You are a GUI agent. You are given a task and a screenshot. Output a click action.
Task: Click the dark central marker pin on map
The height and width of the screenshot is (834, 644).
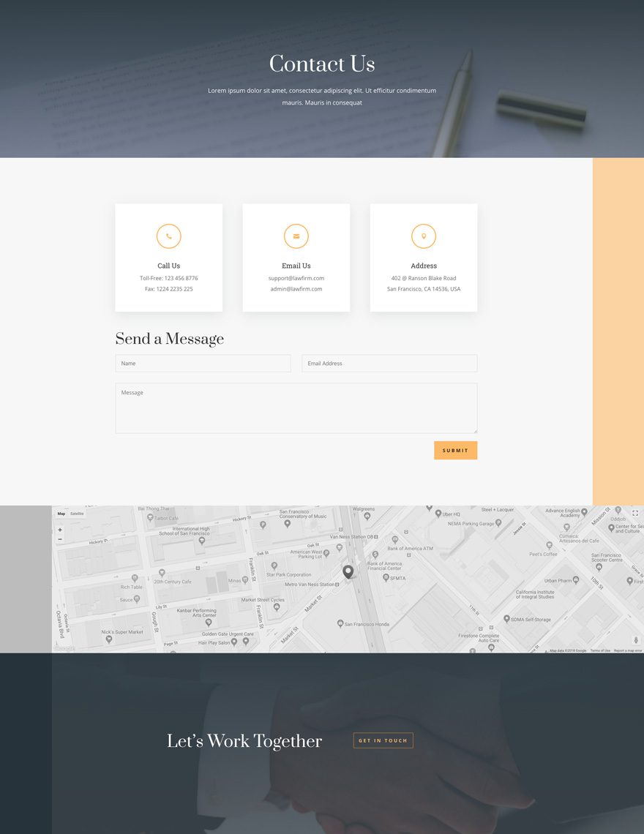[348, 571]
